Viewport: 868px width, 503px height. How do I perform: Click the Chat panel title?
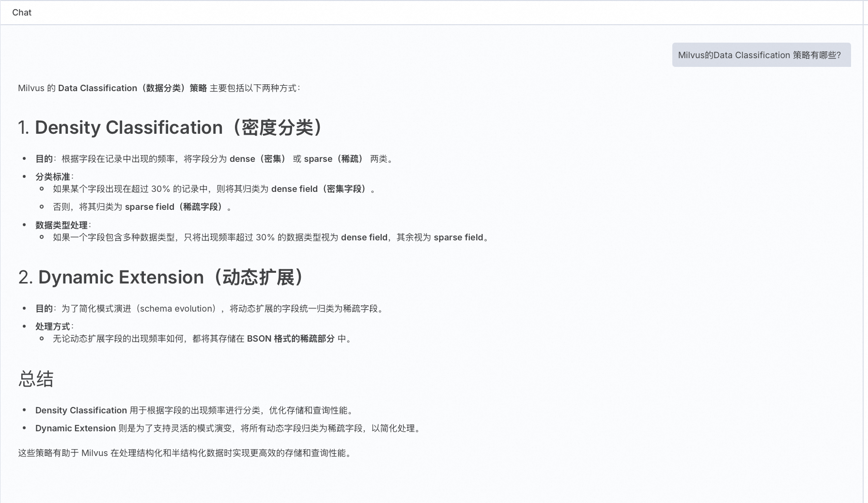pos(22,13)
